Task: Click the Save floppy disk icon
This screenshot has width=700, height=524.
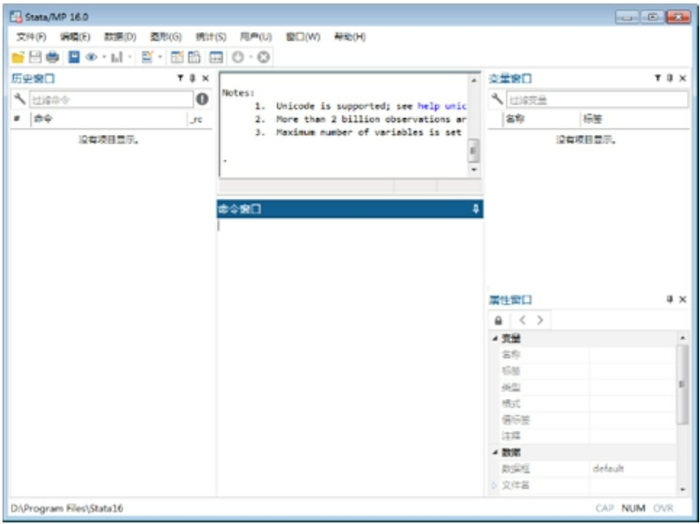Action: [35, 57]
